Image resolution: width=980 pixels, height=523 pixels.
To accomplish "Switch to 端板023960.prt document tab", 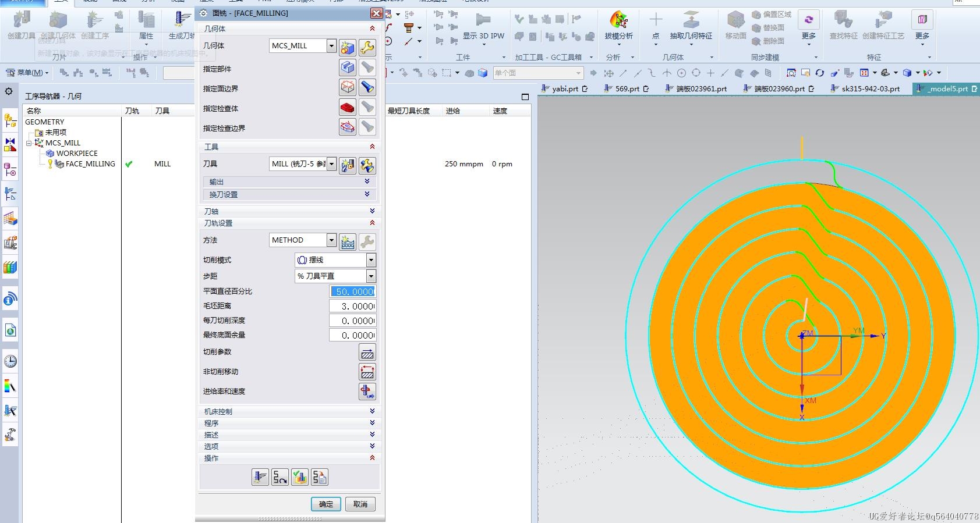I will 779,88.
